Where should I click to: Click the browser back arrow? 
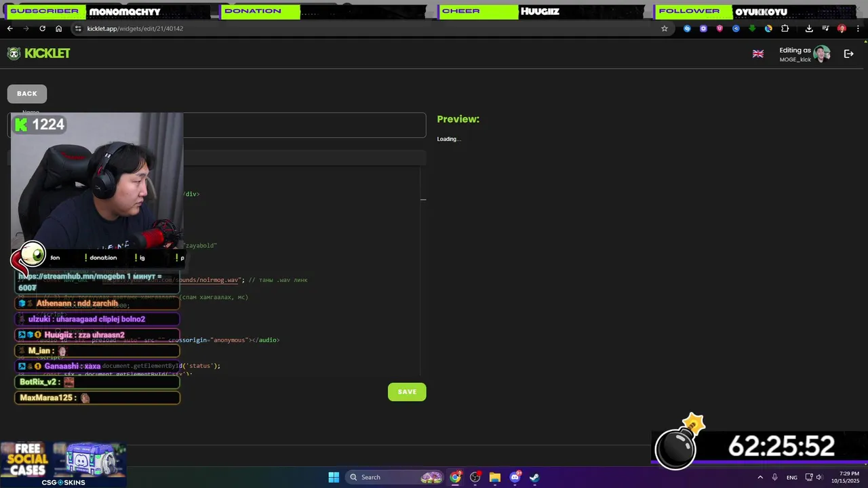[x=9, y=28]
